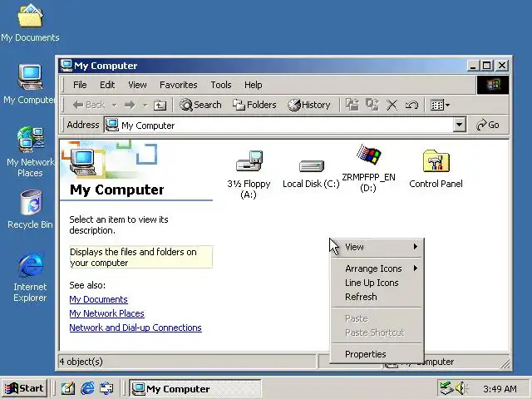
Task: Choose Line Up Icons in context menu
Action: [377, 283]
